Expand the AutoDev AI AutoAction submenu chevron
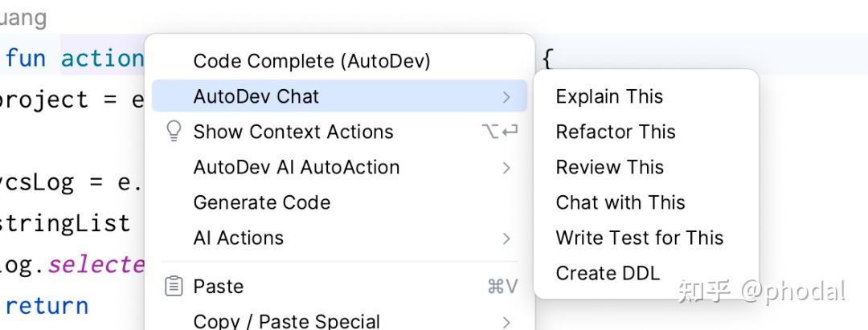Viewport: 868px width, 330px height. [506, 168]
